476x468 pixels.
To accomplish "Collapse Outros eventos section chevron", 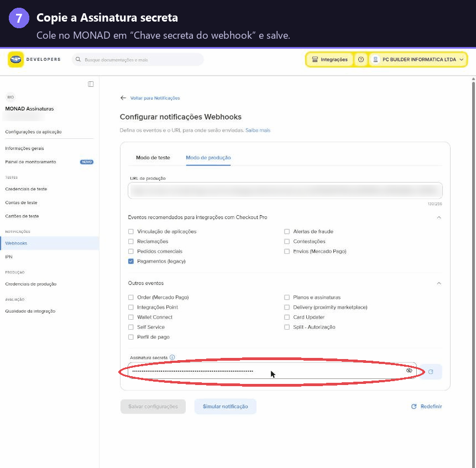I will coord(438,283).
